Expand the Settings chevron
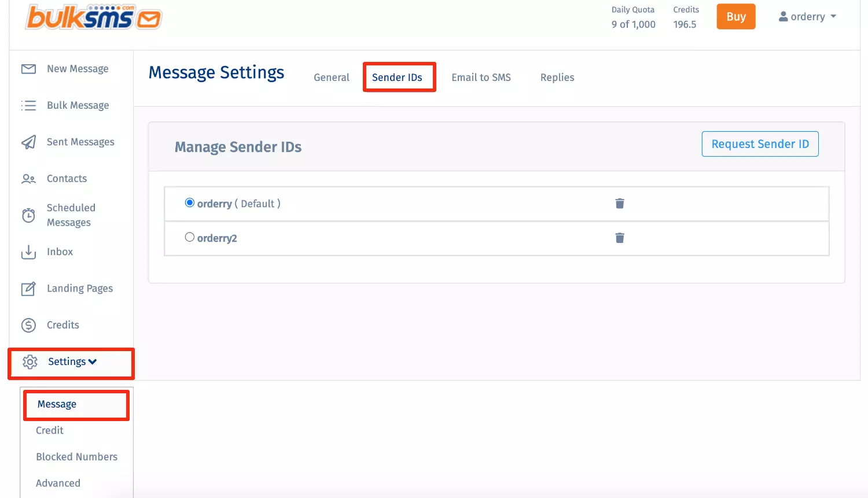 (x=93, y=362)
